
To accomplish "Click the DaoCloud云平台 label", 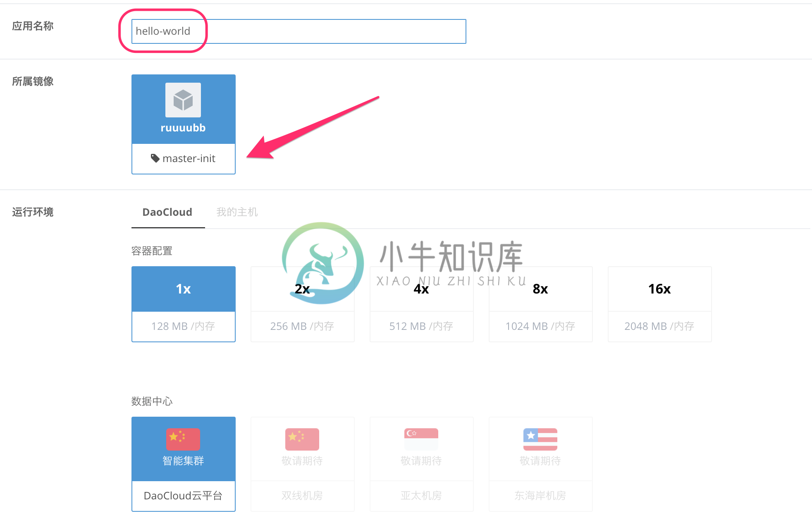I will click(x=183, y=496).
